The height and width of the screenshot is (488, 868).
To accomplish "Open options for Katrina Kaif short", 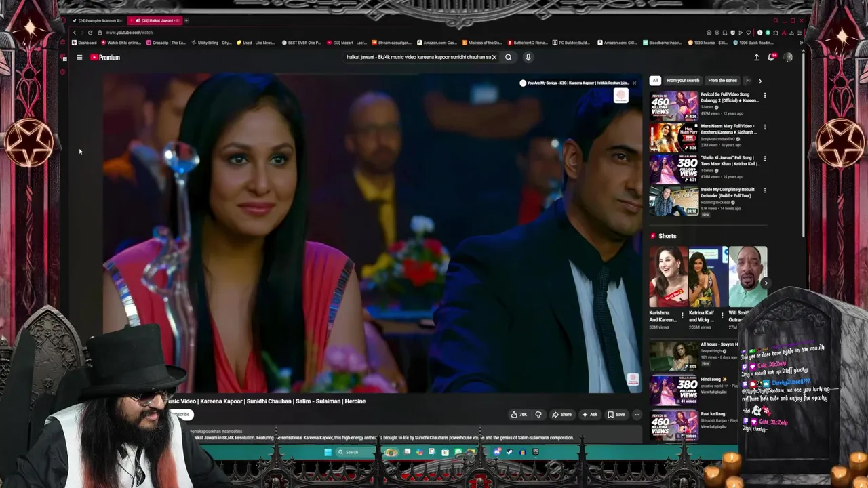I will tap(722, 316).
